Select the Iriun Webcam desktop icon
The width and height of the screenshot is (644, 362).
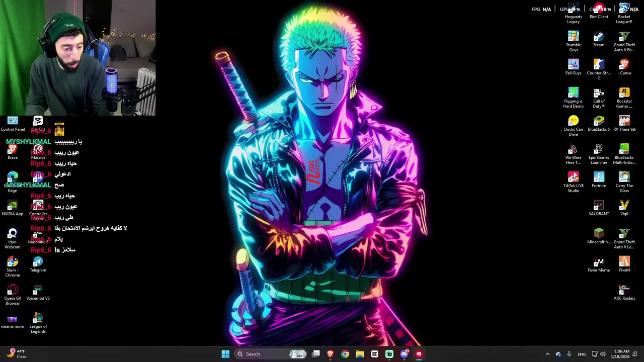(x=13, y=239)
